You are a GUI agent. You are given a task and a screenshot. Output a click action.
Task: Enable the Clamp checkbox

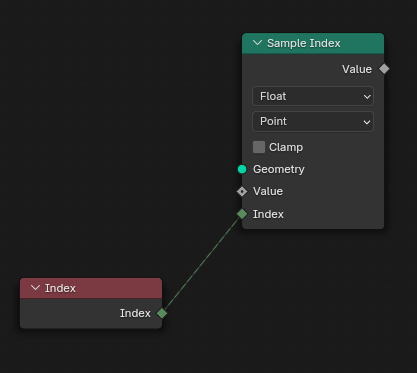(259, 147)
